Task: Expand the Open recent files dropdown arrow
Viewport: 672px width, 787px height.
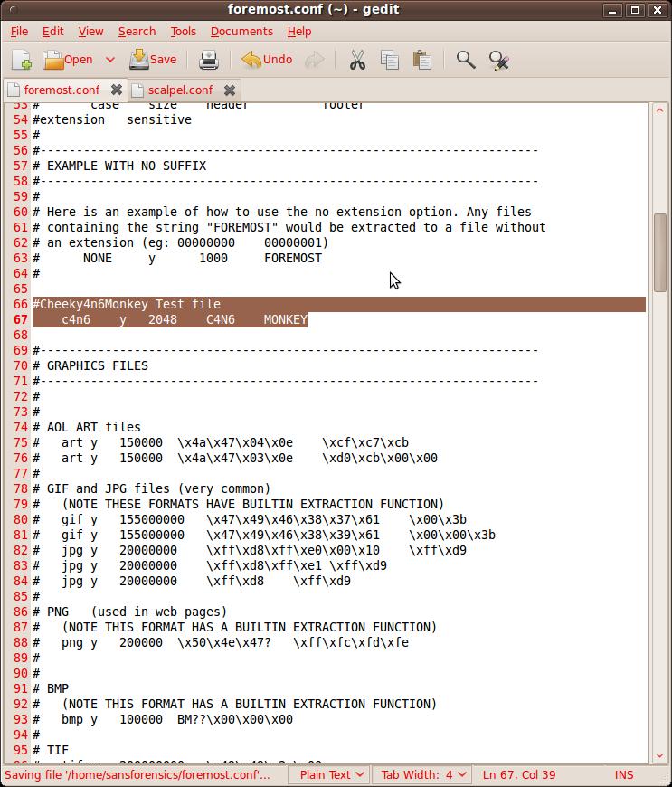Action: coord(110,60)
